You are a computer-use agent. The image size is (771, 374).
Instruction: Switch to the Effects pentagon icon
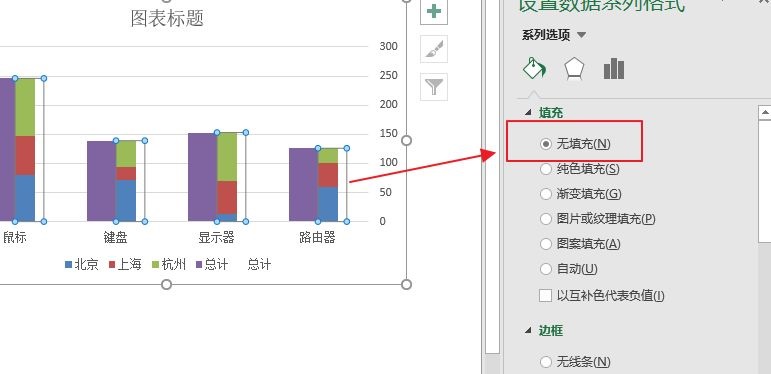point(574,69)
